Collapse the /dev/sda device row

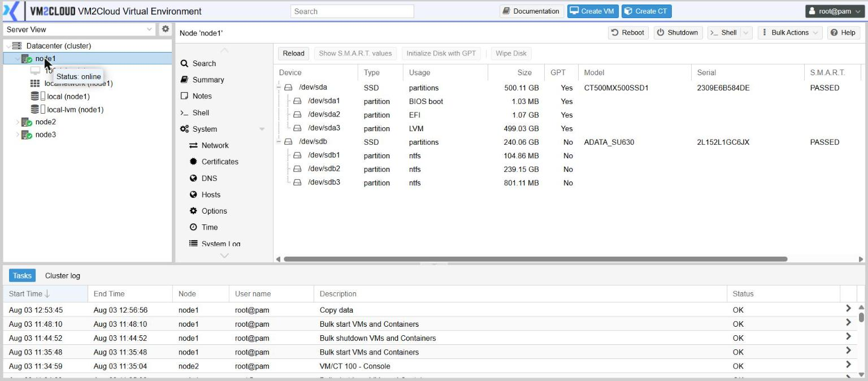(x=279, y=88)
